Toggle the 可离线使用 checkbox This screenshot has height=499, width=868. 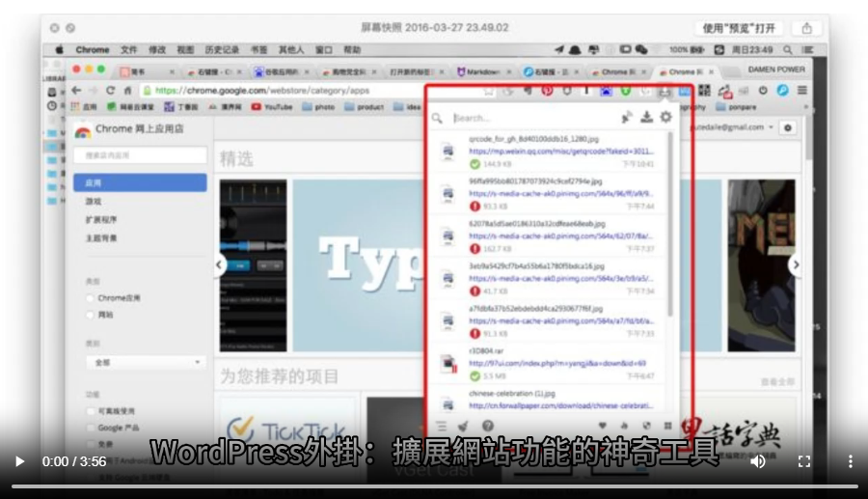[x=90, y=411]
